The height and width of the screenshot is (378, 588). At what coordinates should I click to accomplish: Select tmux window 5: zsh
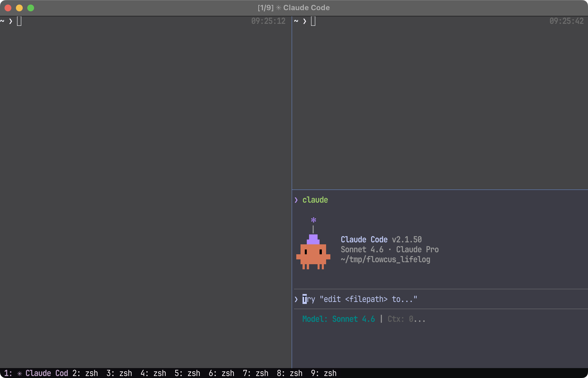187,373
